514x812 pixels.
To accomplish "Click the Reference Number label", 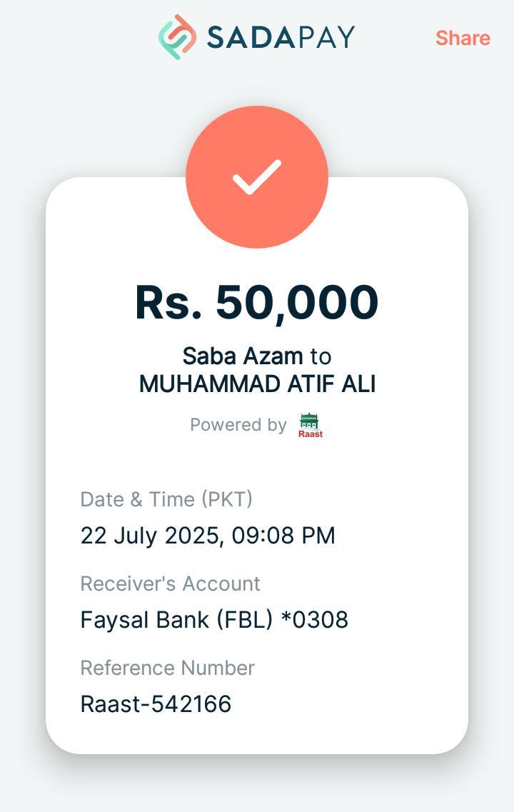I will click(x=167, y=668).
